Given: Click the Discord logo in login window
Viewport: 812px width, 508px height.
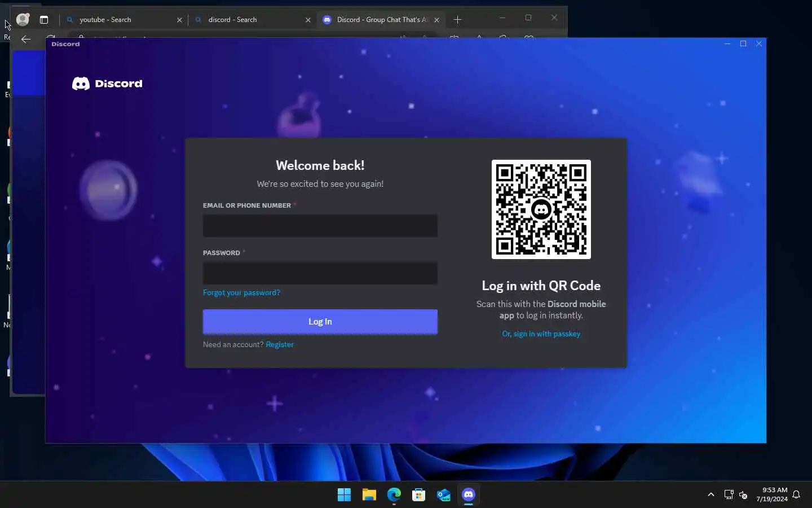Looking at the screenshot, I should click(x=107, y=84).
